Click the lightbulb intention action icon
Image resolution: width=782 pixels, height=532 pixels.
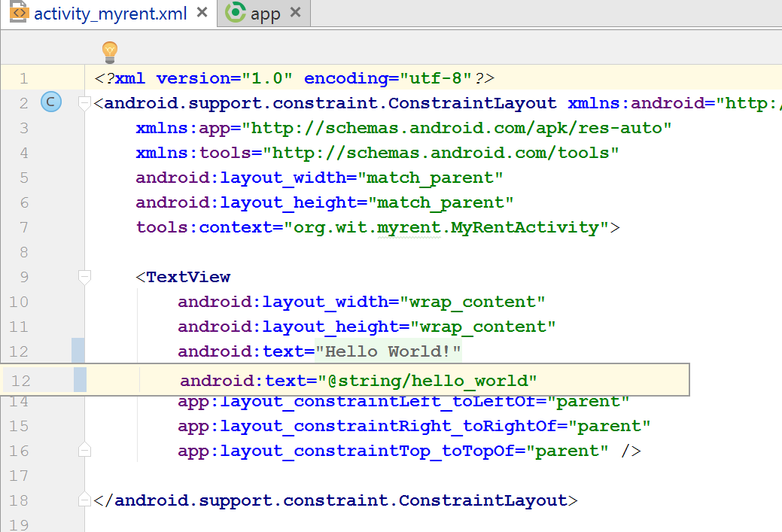(x=110, y=53)
